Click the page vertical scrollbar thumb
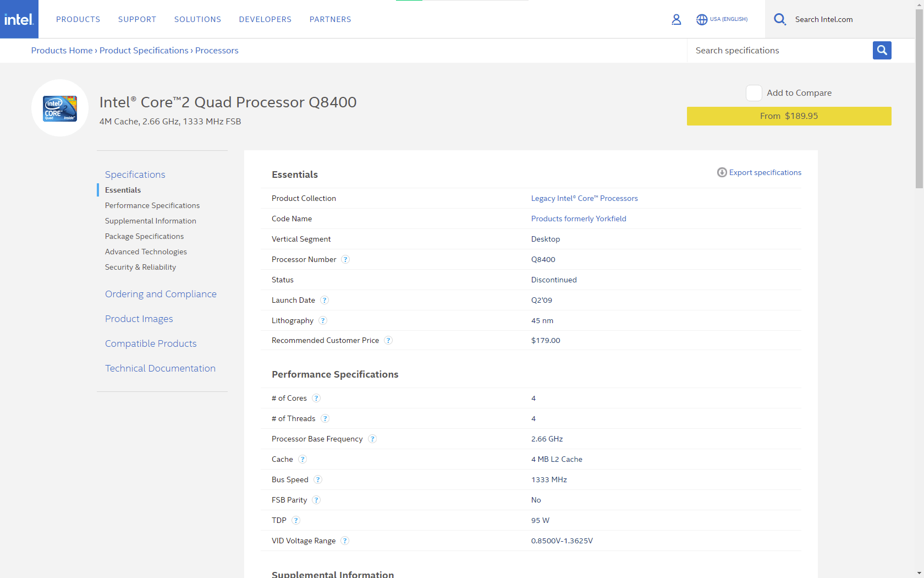The height and width of the screenshot is (578, 924). point(920,99)
